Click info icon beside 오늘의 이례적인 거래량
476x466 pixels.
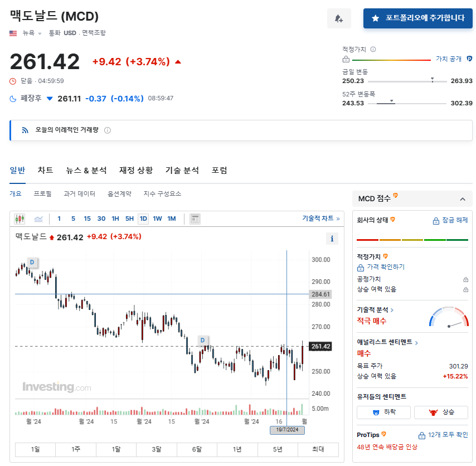(108, 130)
